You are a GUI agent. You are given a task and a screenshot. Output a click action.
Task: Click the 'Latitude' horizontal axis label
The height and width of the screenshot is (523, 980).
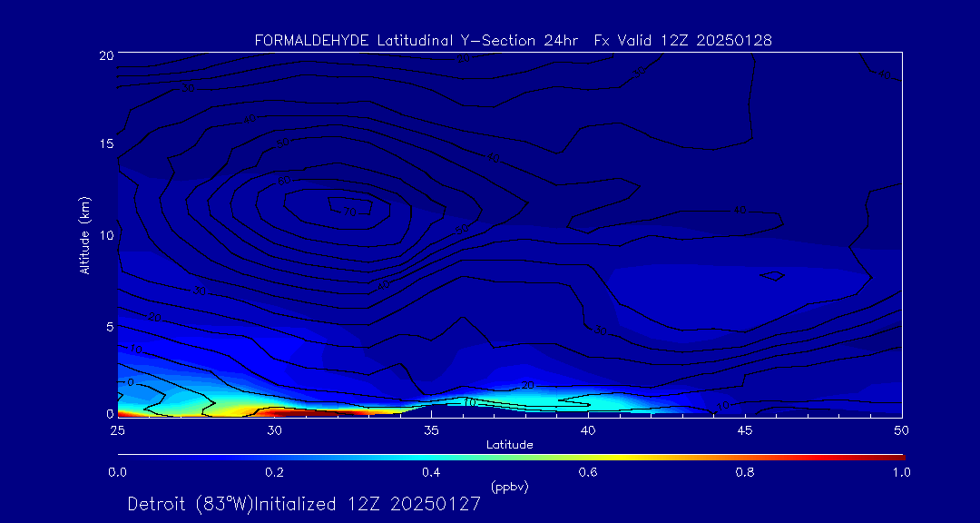[x=509, y=445]
